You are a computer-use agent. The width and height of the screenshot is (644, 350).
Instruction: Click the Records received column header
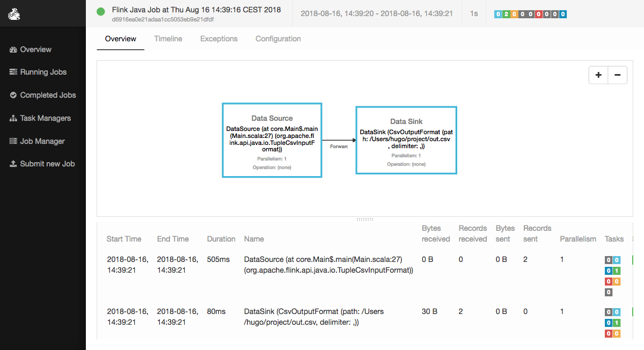pyautogui.click(x=473, y=234)
